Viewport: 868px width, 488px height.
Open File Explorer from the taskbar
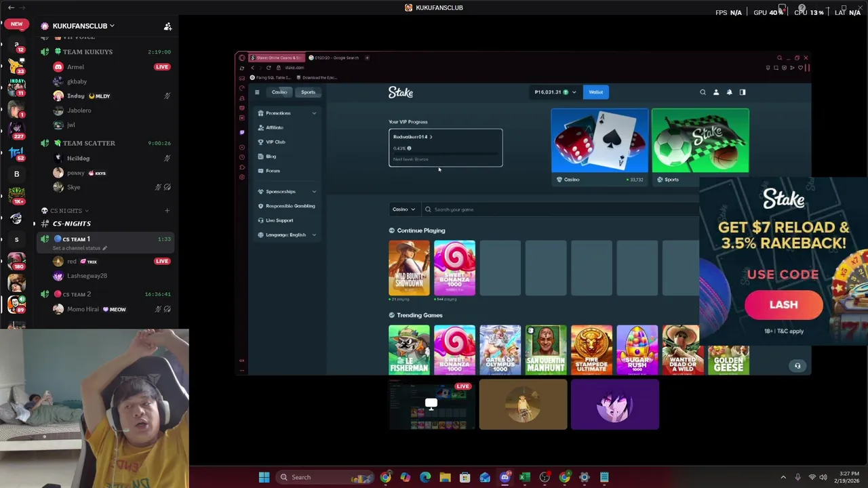(445, 477)
